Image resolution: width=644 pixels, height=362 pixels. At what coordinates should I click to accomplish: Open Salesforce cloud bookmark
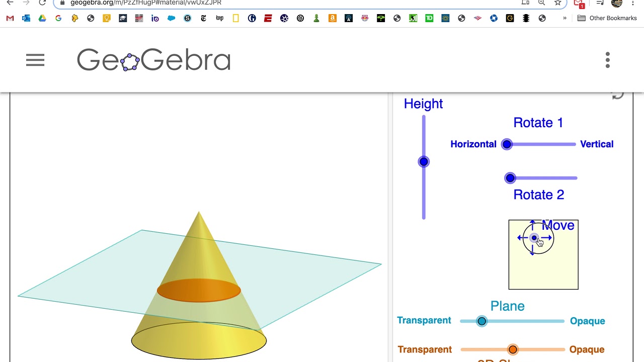(x=172, y=18)
